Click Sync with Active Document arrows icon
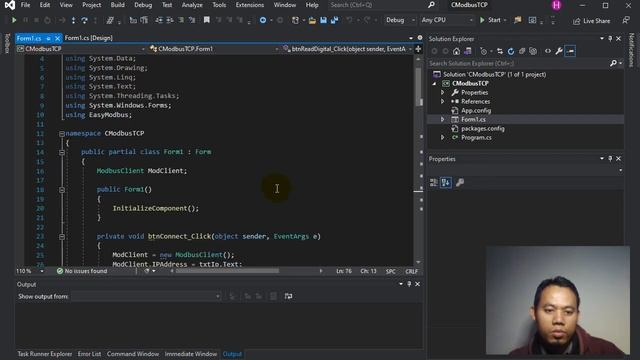 (500, 51)
